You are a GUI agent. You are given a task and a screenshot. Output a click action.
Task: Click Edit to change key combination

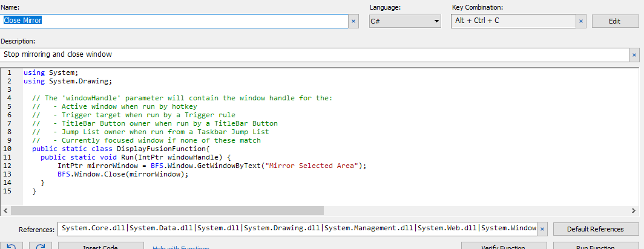[614, 21]
